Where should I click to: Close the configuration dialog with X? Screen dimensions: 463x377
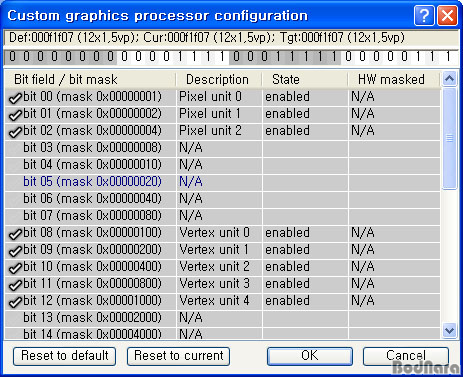click(447, 15)
